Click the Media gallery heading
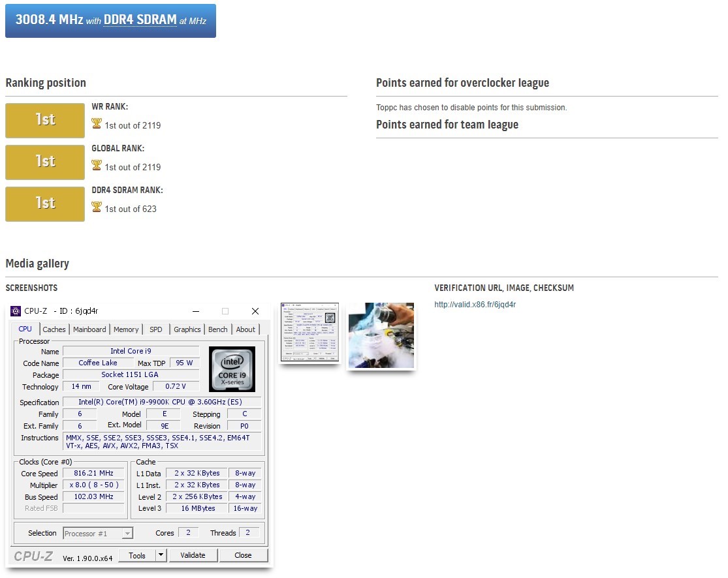The height and width of the screenshot is (578, 728). coord(37,264)
